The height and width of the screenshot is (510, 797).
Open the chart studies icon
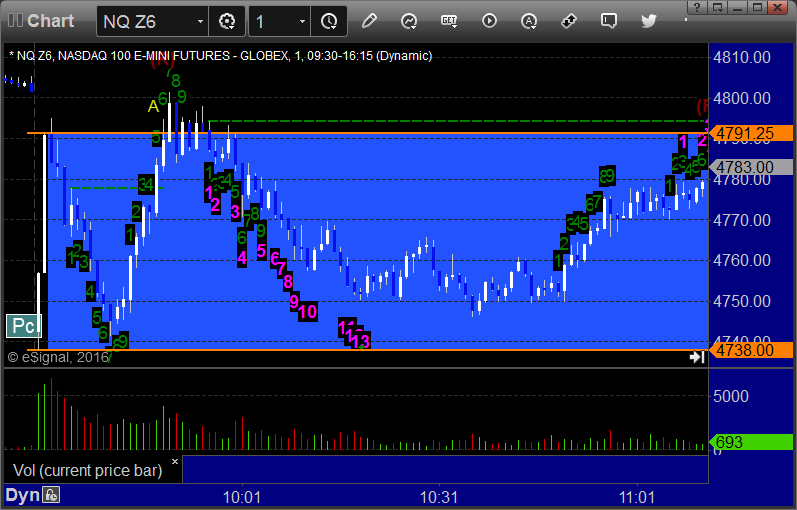(409, 21)
